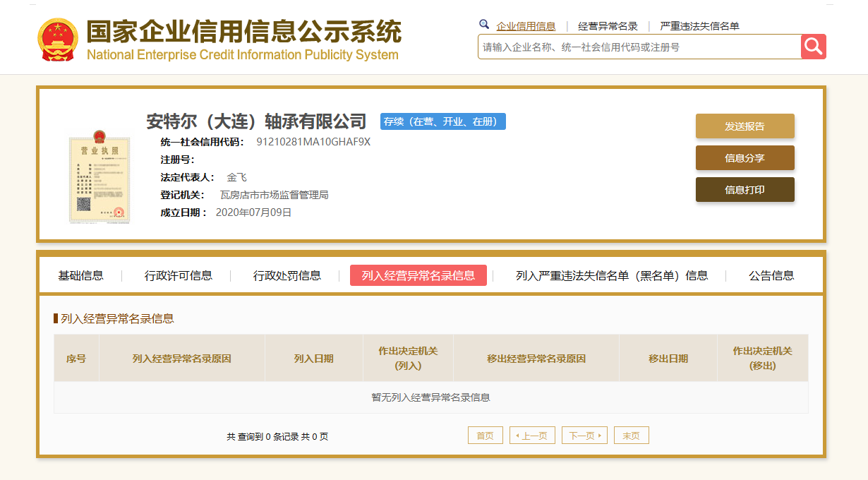This screenshot has height=480, width=868.
Task: Click establishment date 2020年07月09日
Action: (x=253, y=212)
